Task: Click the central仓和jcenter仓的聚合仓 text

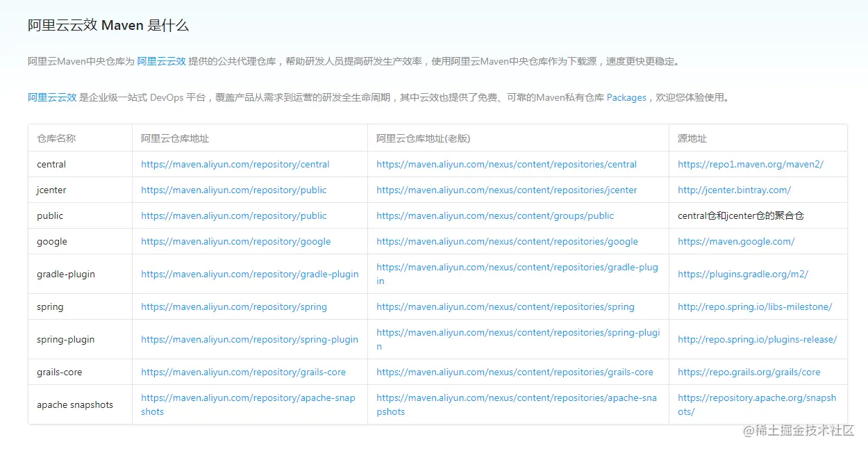Action: tap(741, 216)
